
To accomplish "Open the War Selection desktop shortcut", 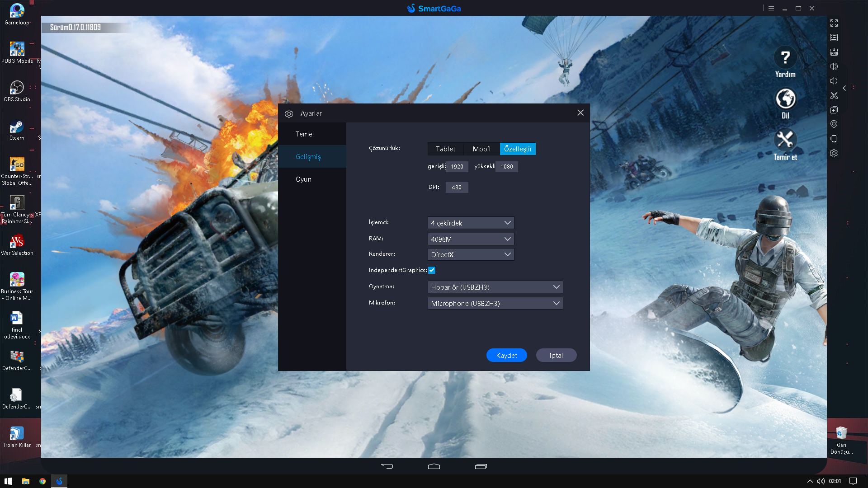I will pyautogui.click(x=17, y=245).
